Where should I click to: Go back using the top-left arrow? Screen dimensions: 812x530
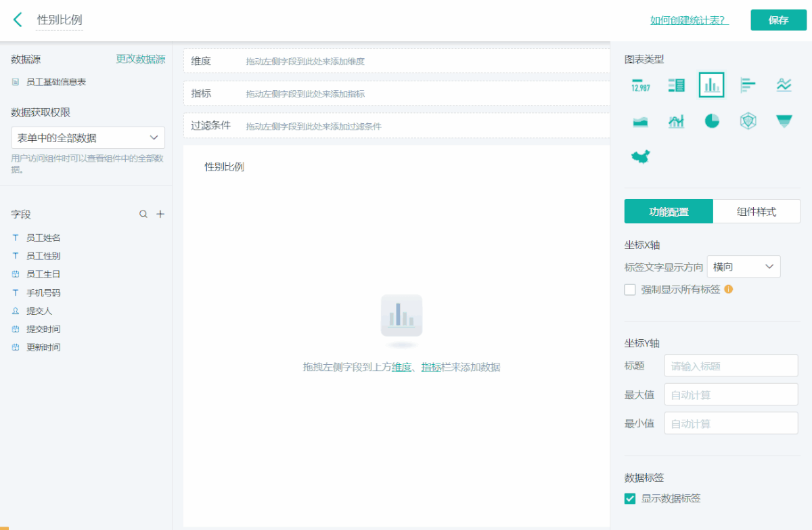pos(18,20)
